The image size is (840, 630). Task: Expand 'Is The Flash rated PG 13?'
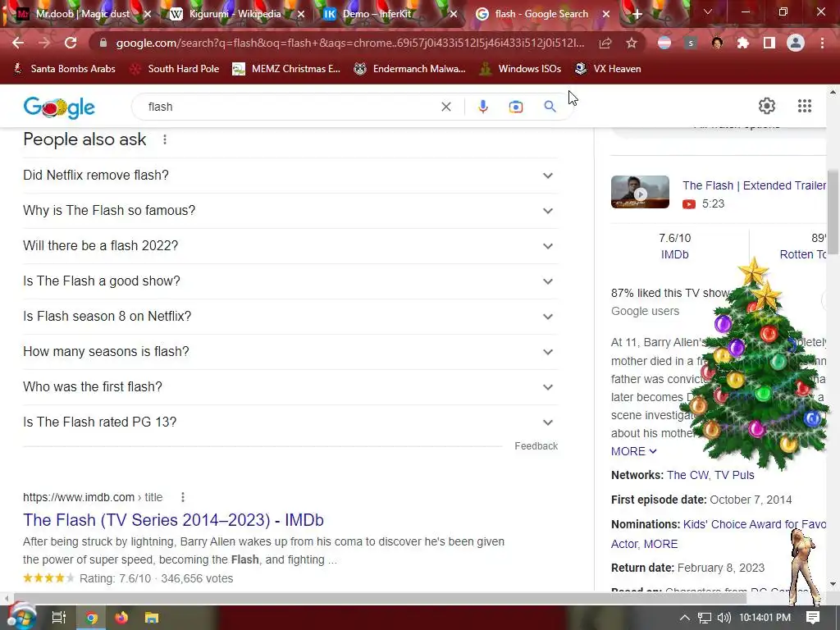[x=290, y=422]
